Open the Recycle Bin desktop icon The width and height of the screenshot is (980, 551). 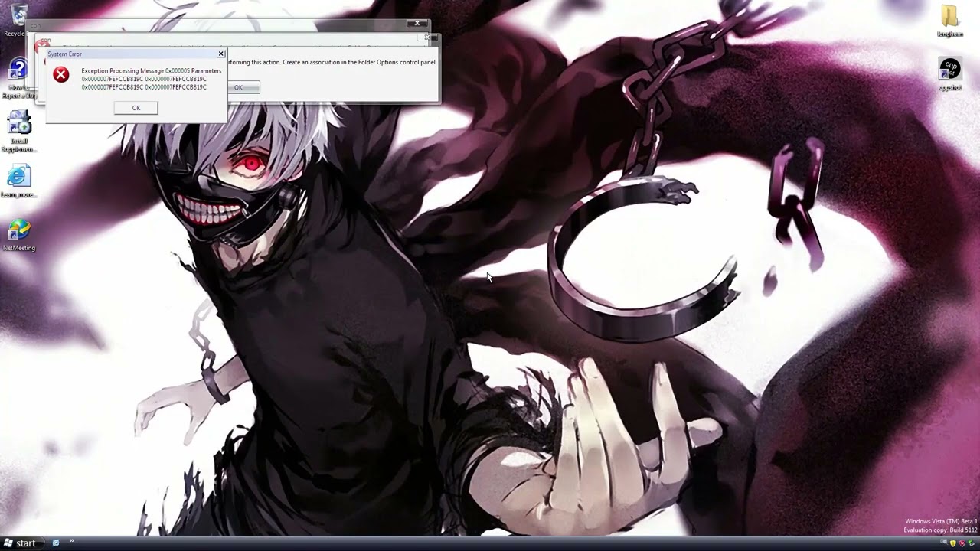18,21
